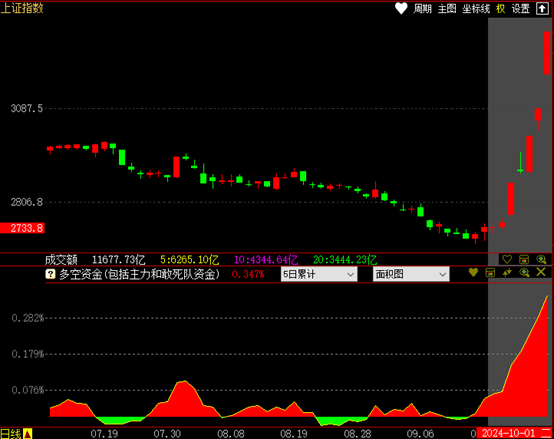Click outline heart icon in volume row
Image resolution: width=554 pixels, height=439 pixels.
click(507, 259)
